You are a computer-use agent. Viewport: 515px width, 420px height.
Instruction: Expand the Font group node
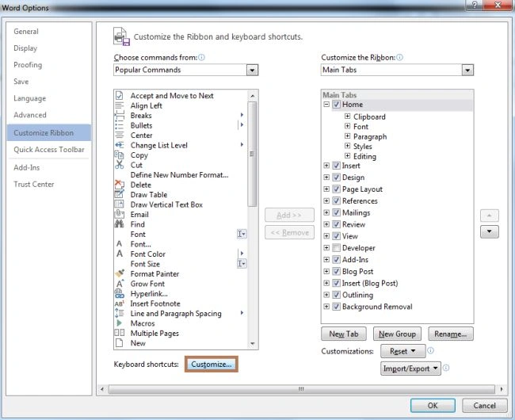(348, 126)
